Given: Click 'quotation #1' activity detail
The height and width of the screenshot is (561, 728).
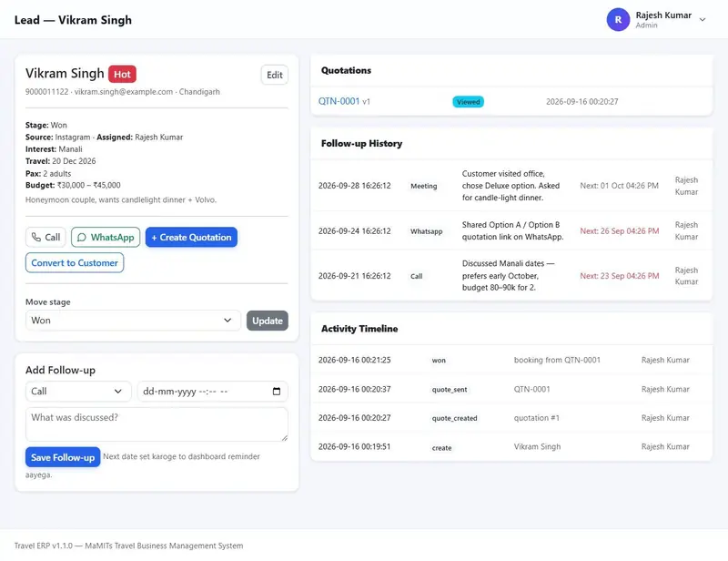Looking at the screenshot, I should (x=536, y=418).
